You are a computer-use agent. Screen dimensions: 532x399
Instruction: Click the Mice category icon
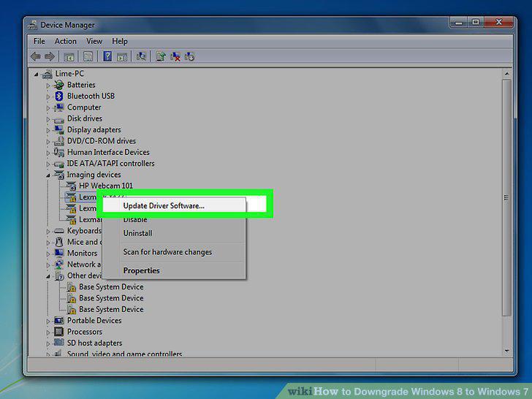coord(59,242)
